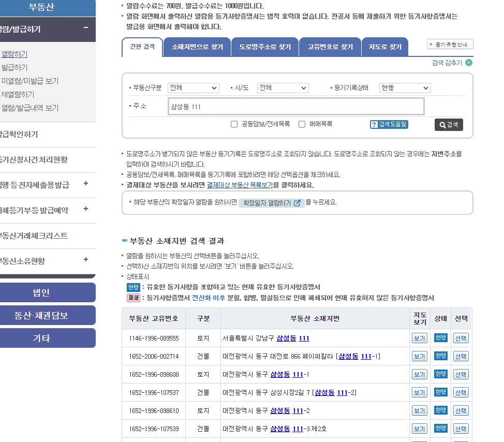The height and width of the screenshot is (442, 504).
Task: Switch to the 고유번호로 찾기 tab
Action: [330, 47]
